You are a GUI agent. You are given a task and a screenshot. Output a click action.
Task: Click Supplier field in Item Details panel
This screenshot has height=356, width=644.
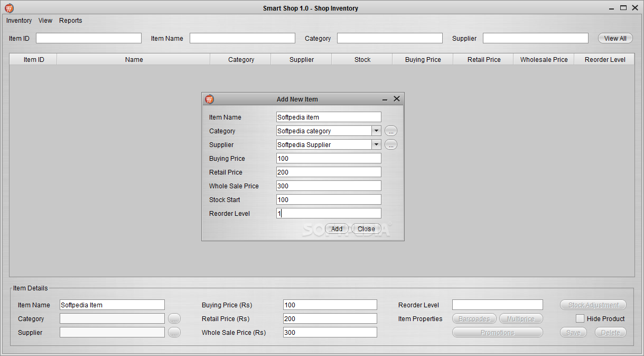[112, 332]
